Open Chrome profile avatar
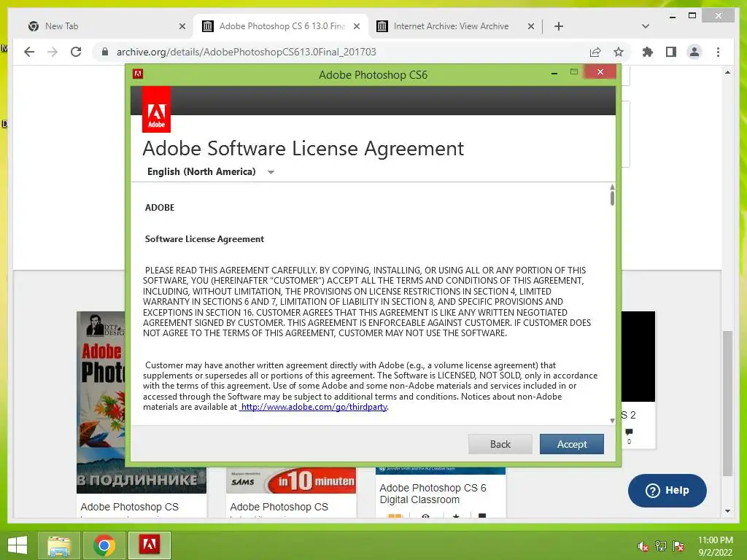This screenshot has width=747, height=560. [x=694, y=52]
